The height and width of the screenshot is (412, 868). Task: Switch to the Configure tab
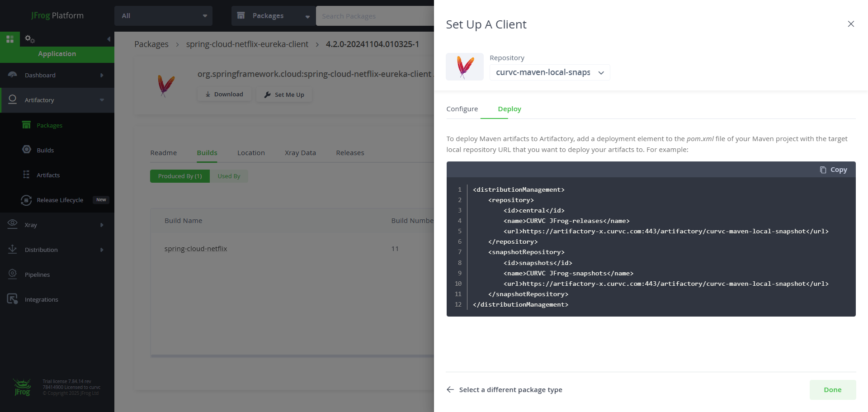click(462, 109)
